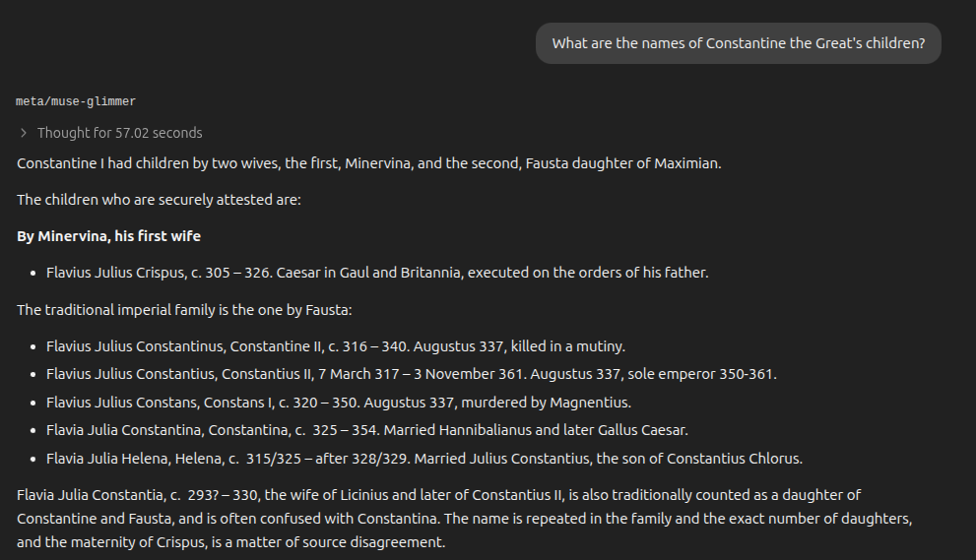Click 'The traditional imperial family' sentence

pyautogui.click(x=184, y=310)
